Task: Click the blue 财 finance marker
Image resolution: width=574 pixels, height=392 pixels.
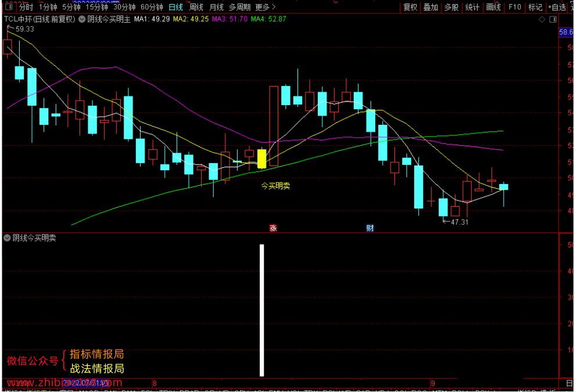Action: point(370,228)
